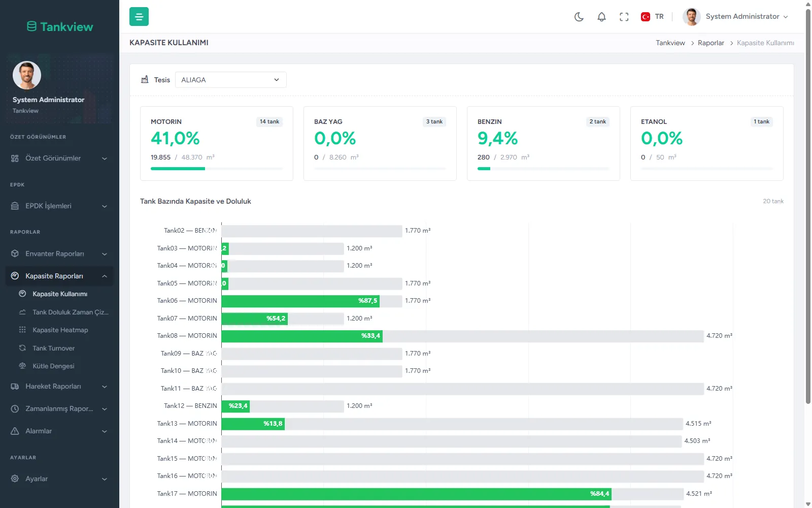Click Tank07 MOTORIN %54,2 bar
This screenshot has width=812, height=508.
click(255, 319)
